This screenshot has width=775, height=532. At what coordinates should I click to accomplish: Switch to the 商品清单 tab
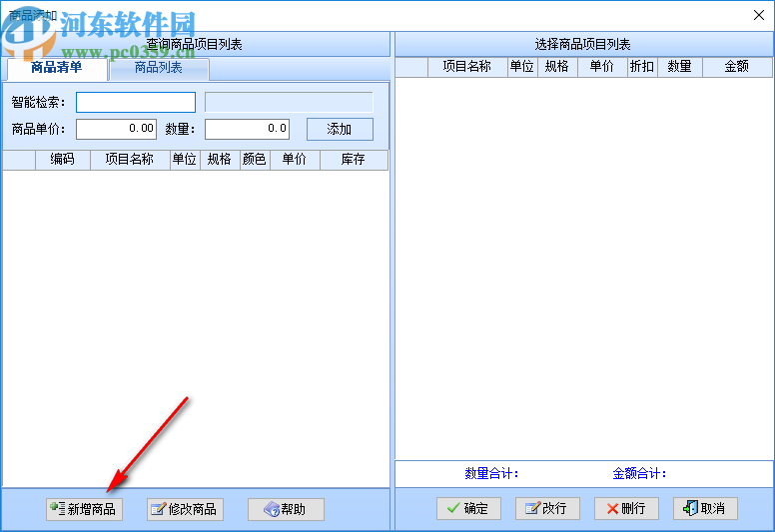coord(56,68)
